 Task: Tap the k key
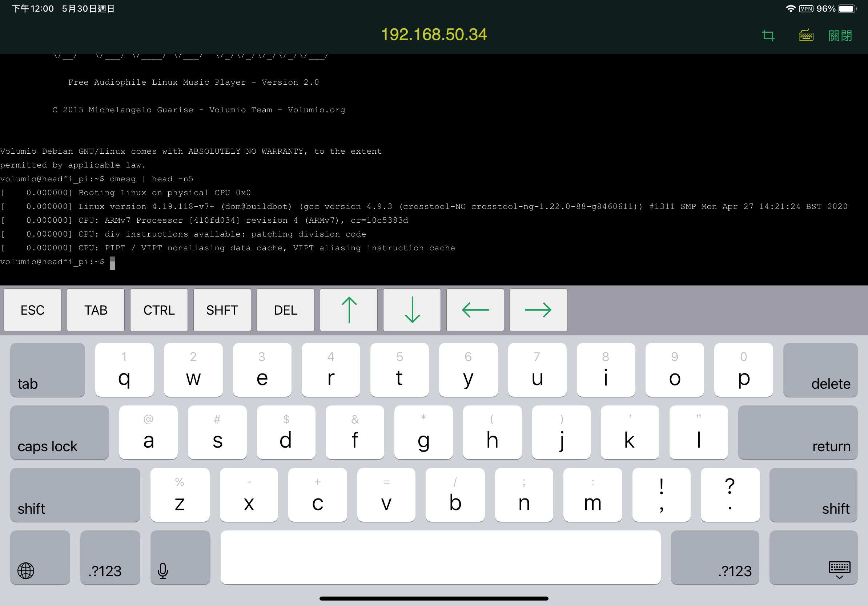click(x=630, y=432)
